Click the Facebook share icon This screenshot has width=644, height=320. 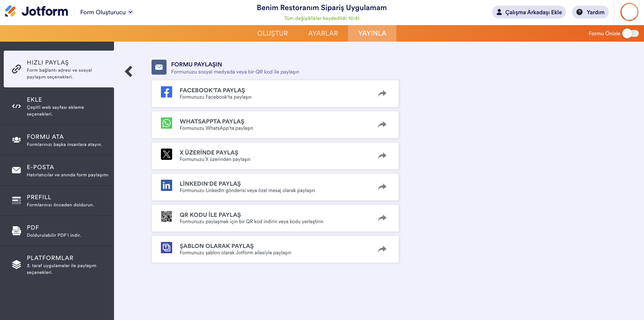166,92
